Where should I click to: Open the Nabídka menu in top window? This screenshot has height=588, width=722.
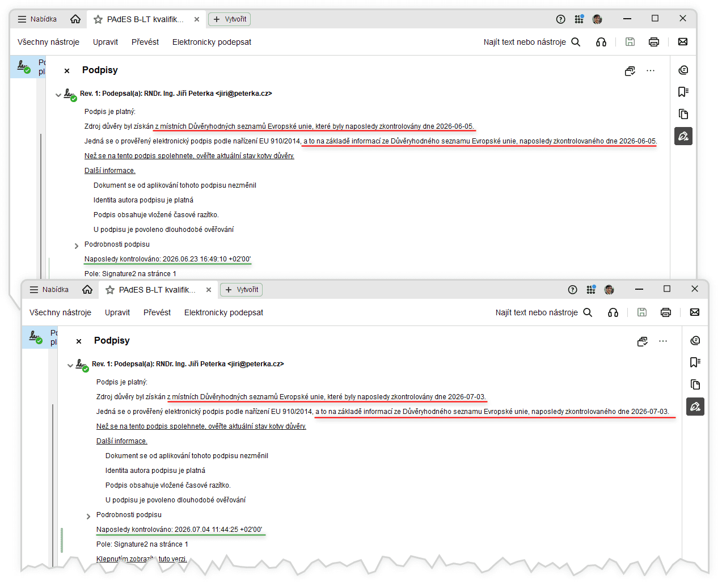pyautogui.click(x=37, y=19)
